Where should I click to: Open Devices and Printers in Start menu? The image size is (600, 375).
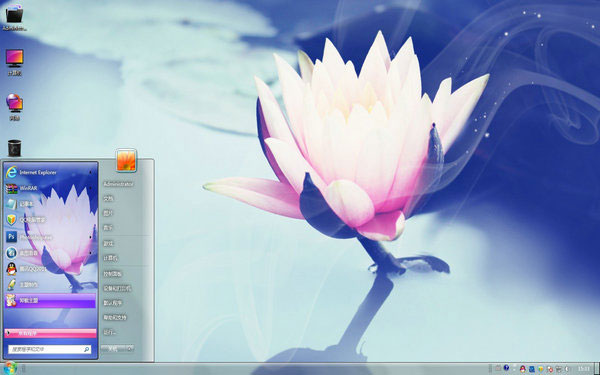coord(117,288)
